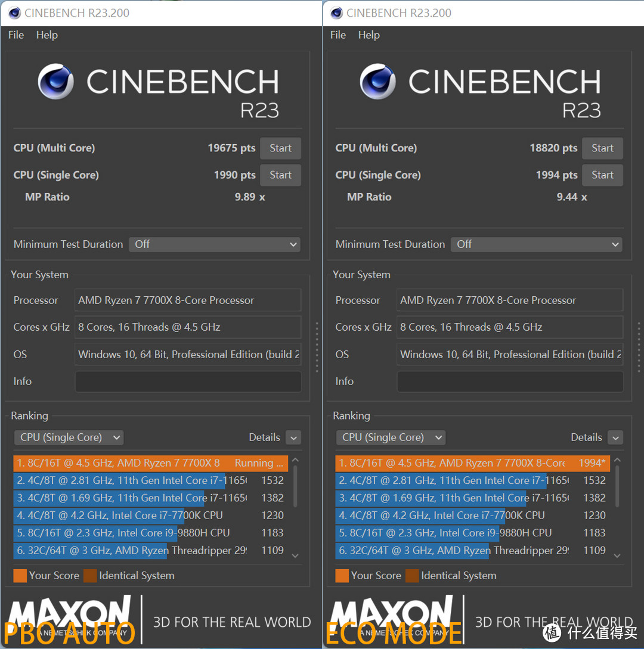644x649 pixels.
Task: Click Your Score orange swatch in right window
Action: [x=342, y=576]
